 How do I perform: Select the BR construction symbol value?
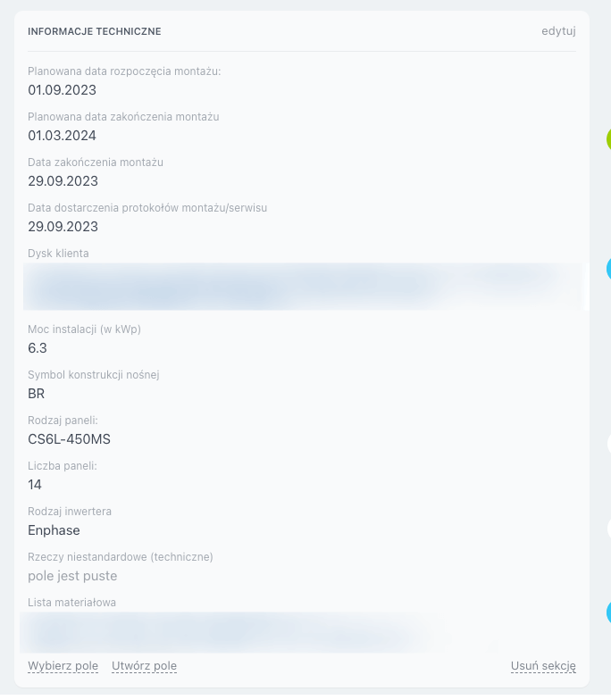coord(37,394)
